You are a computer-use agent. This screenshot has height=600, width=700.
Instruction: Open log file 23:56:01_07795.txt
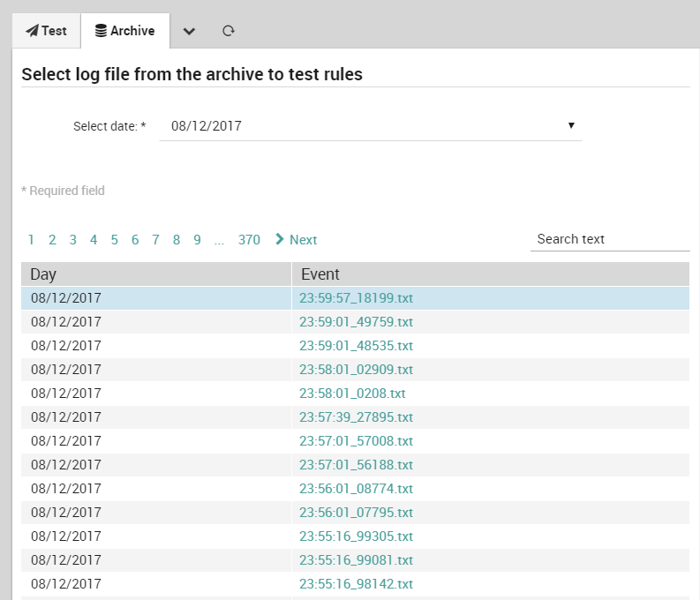(356, 513)
